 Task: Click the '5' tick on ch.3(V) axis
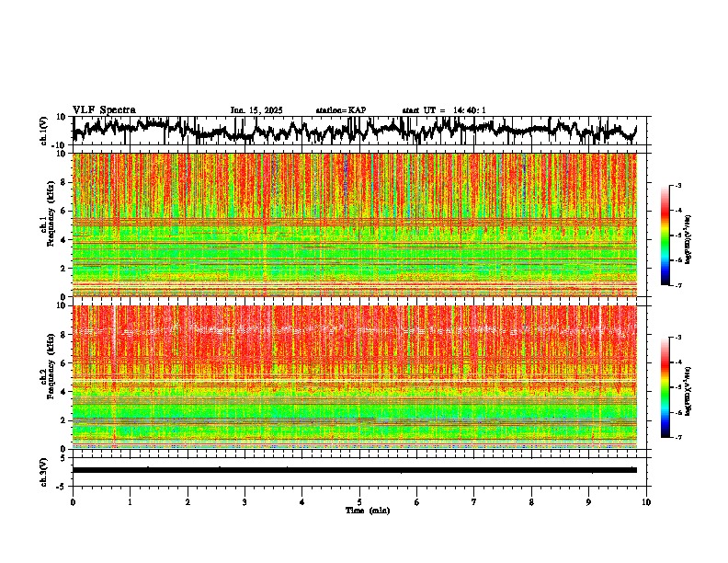click(64, 458)
